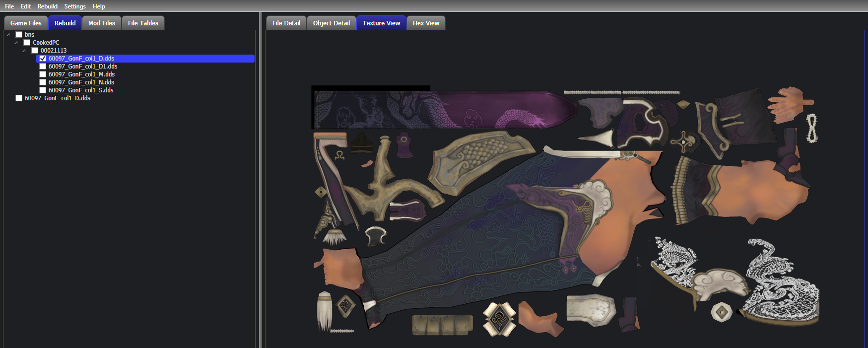Open the Edit menu
The image size is (868, 348).
(26, 6)
